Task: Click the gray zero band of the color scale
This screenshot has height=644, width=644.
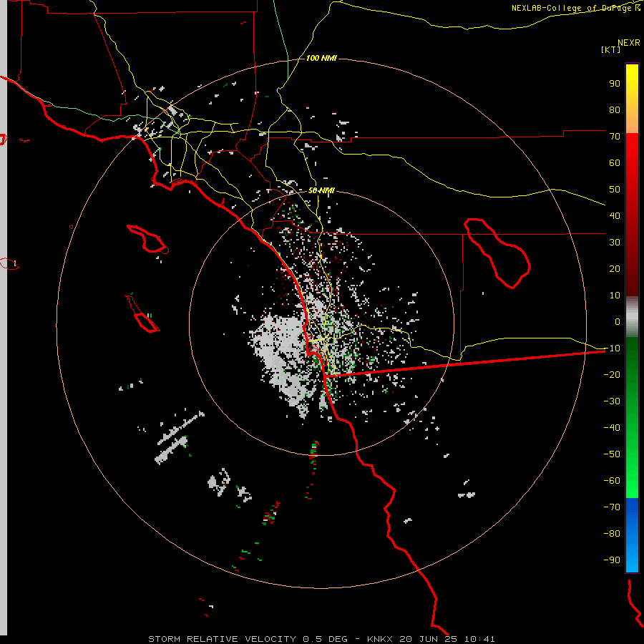Action: click(632, 317)
